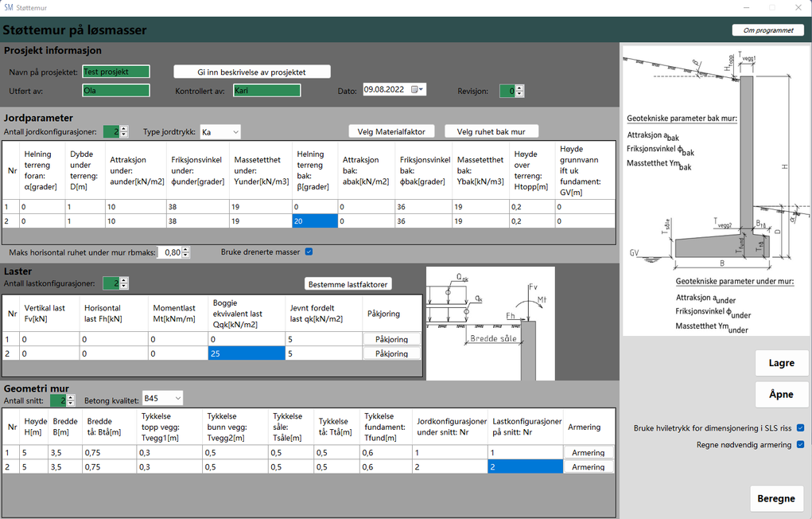Image resolution: width=812 pixels, height=519 pixels.
Task: Open the 'Betong kvalitet' B45 dropdown
Action: [x=162, y=398]
